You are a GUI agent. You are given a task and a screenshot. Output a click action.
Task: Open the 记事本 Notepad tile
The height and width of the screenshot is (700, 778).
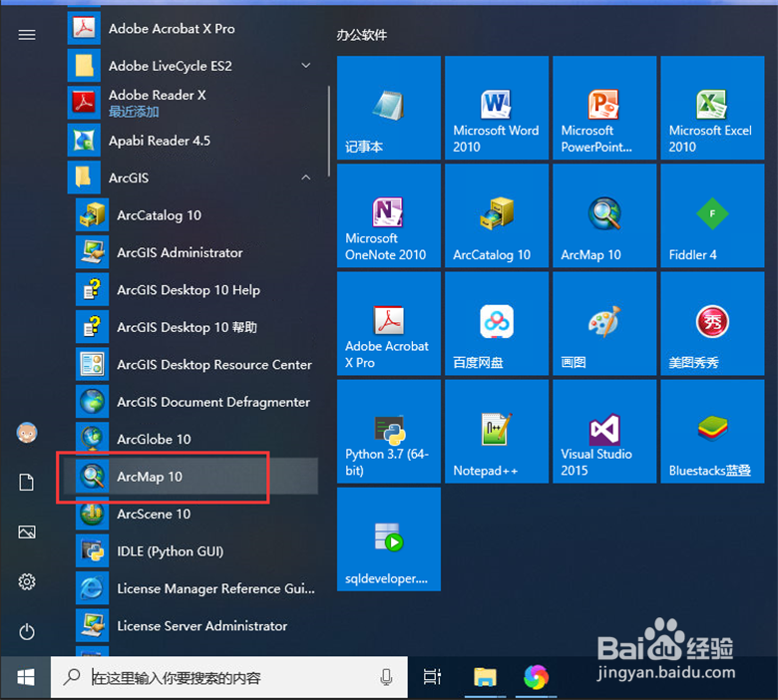389,108
